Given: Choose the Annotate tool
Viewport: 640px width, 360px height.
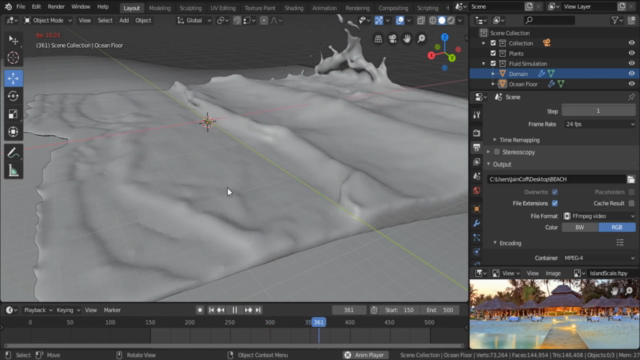Looking at the screenshot, I should tap(13, 153).
